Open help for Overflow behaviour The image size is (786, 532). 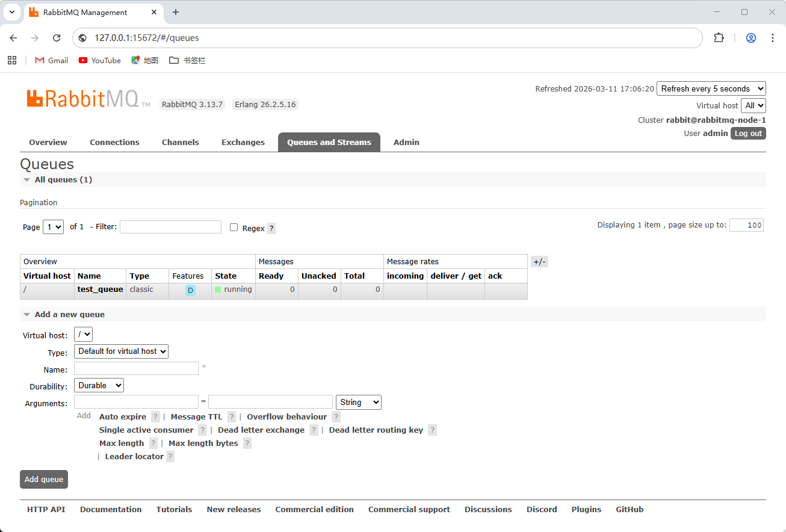[x=336, y=416]
